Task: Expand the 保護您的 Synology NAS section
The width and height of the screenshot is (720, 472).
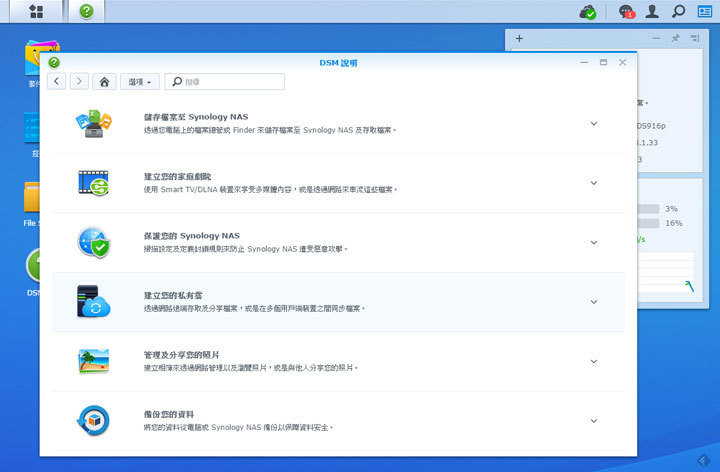Action: 593,242
